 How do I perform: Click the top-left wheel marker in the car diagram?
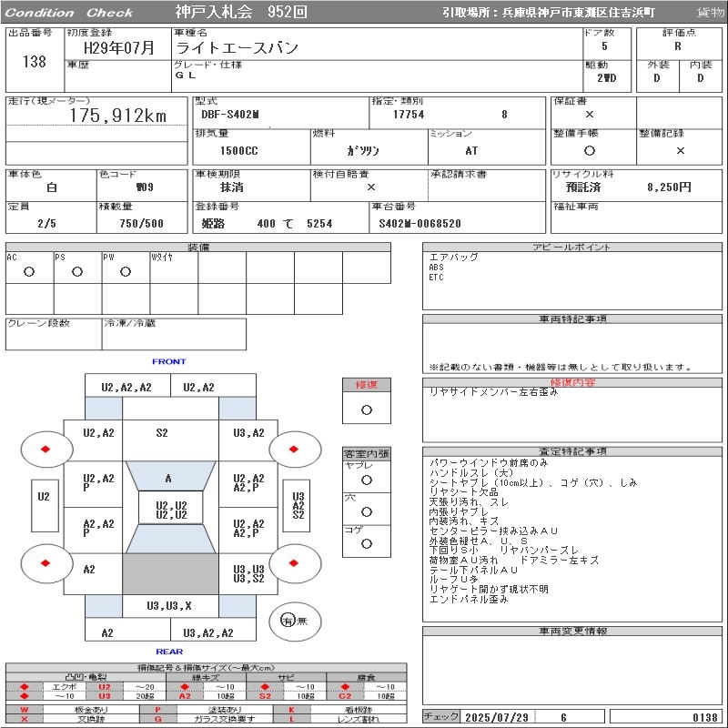[46, 449]
